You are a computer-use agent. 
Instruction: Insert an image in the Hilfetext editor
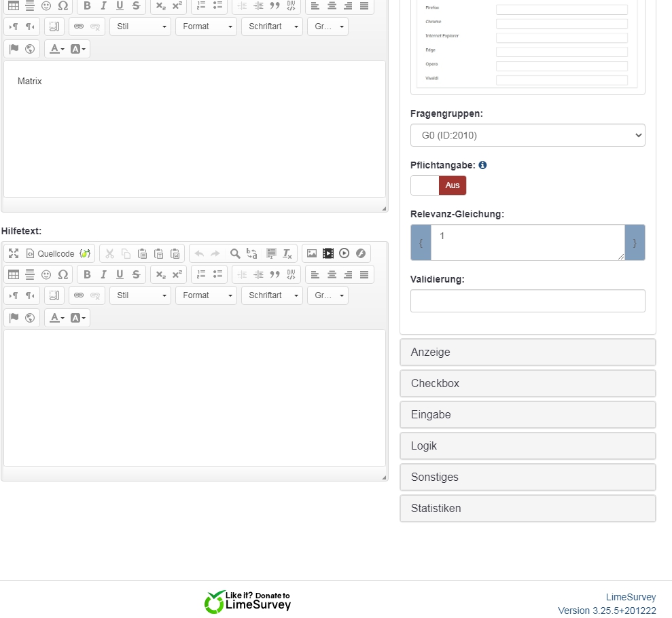coord(312,253)
